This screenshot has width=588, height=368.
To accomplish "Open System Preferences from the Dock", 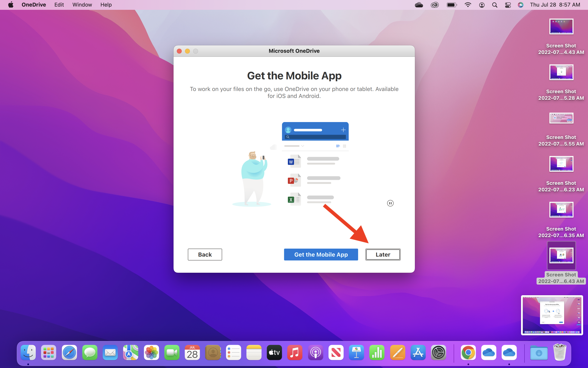I will click(x=438, y=352).
